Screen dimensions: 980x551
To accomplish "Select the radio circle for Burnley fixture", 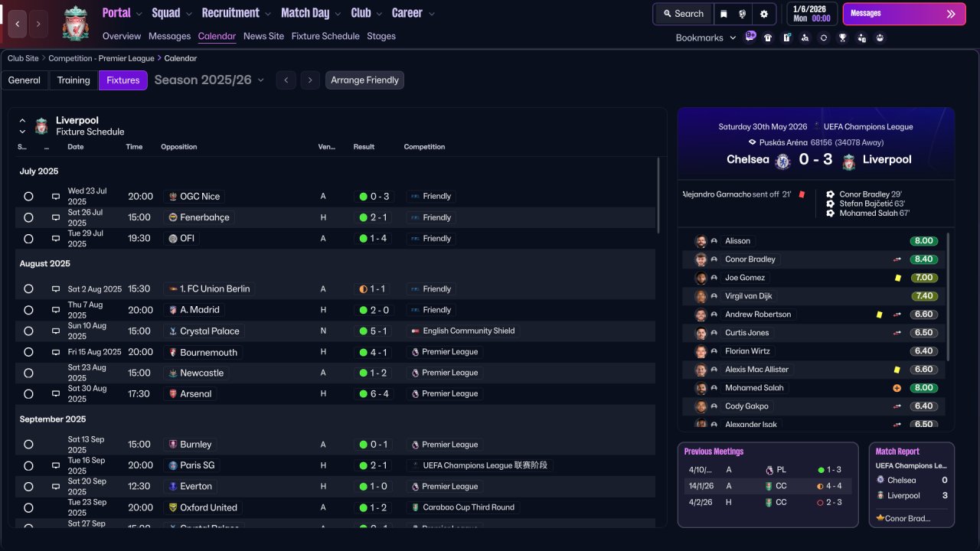I will pos(28,445).
